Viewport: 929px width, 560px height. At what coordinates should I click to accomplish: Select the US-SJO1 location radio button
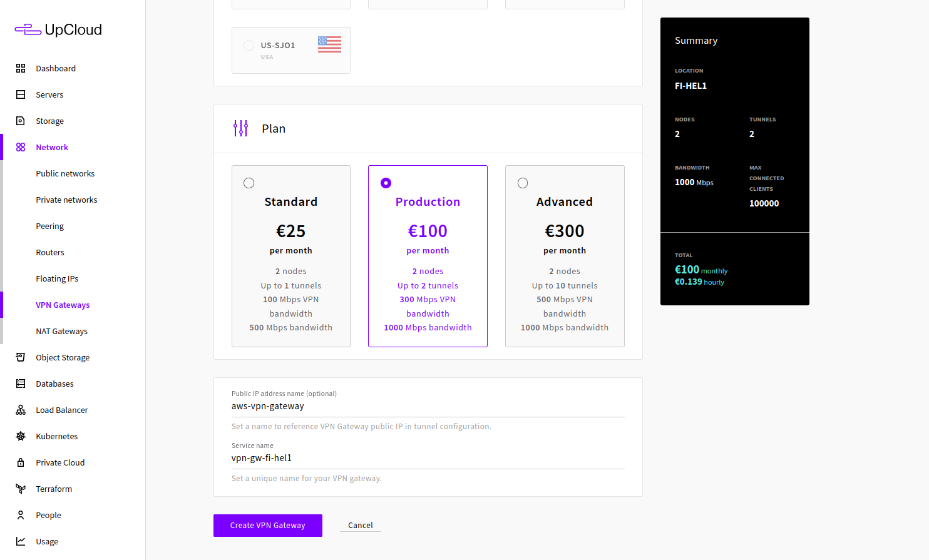249,45
